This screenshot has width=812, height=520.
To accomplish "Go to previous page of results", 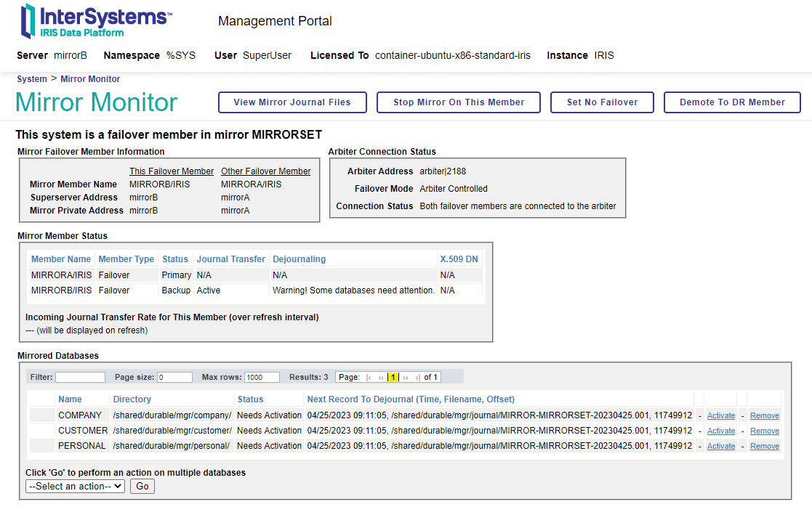I will coord(381,378).
